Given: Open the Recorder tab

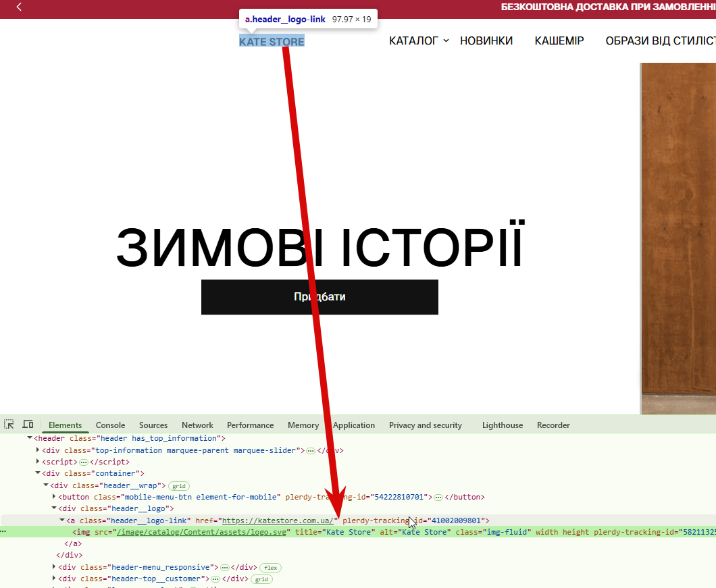Looking at the screenshot, I should (553, 425).
